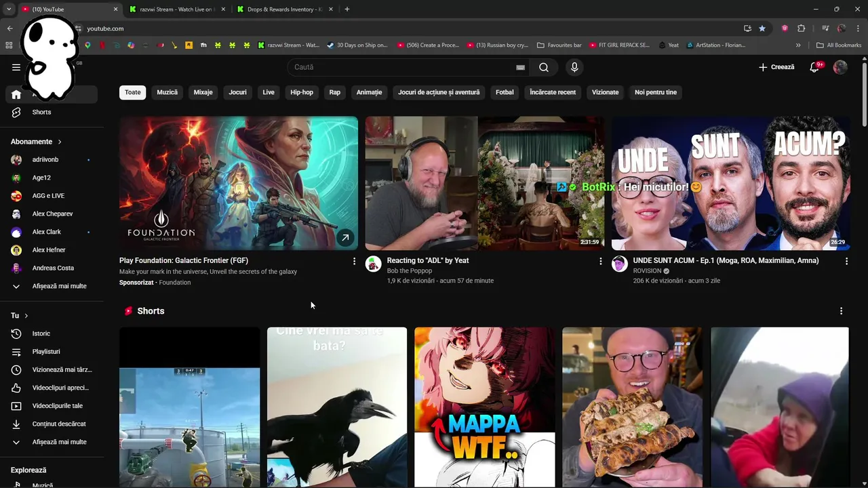Image resolution: width=868 pixels, height=488 pixels.
Task: Open the YouTube hamburger guide menu
Action: pyautogui.click(x=16, y=67)
